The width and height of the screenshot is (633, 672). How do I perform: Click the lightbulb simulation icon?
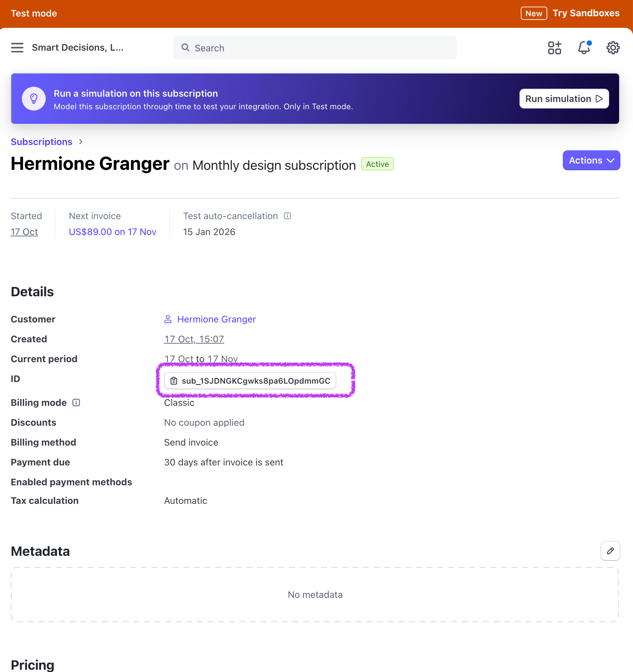[34, 99]
